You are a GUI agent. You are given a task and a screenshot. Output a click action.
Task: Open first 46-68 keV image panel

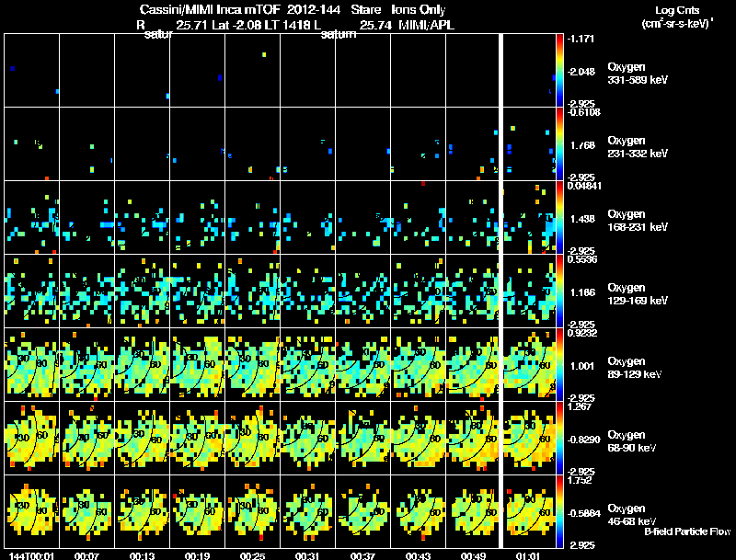[32, 512]
